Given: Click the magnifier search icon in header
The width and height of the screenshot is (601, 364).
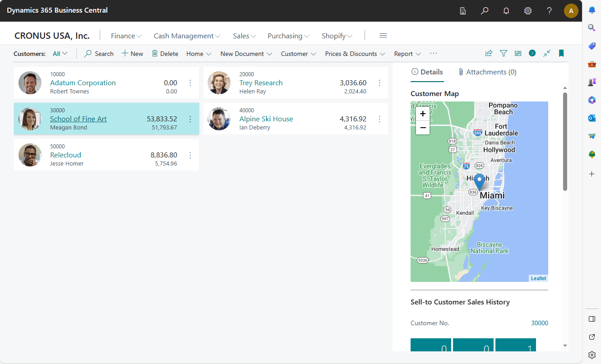Looking at the screenshot, I should point(485,11).
